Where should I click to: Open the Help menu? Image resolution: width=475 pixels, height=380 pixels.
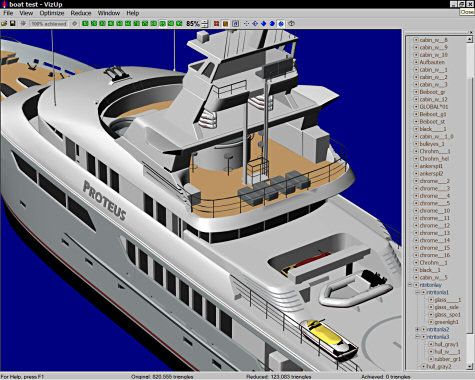[x=132, y=13]
